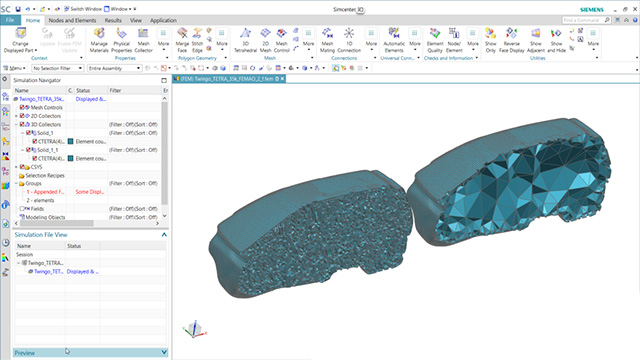Open Physical Properties tool
The image size is (640, 360).
[x=122, y=40]
